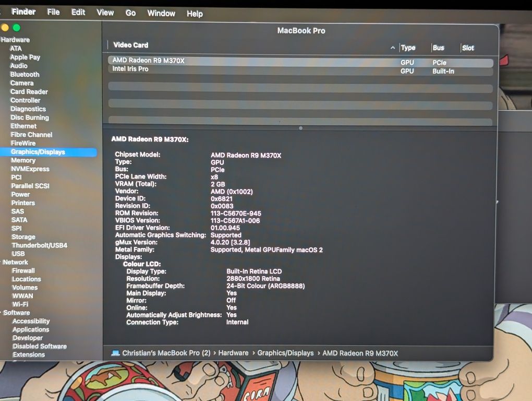
Task: Select the AMD Radeon R9 M370X row
Action: coord(300,61)
